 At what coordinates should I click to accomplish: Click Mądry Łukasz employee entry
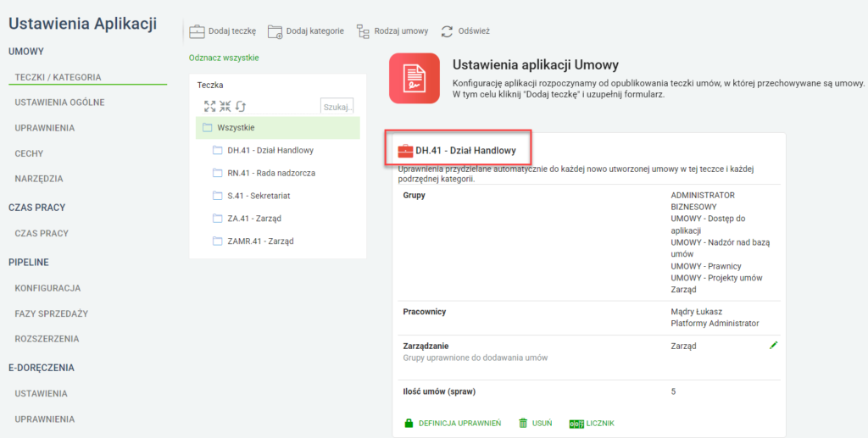point(697,312)
